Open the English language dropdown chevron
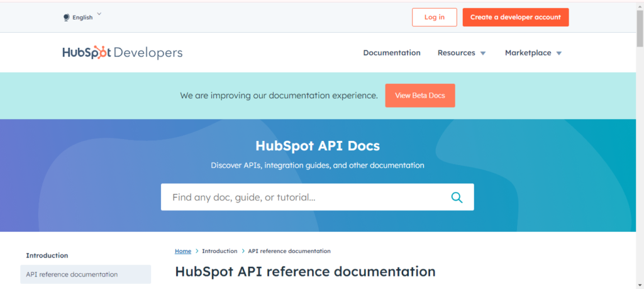Image resolution: width=644 pixels, height=289 pixels. point(99,15)
